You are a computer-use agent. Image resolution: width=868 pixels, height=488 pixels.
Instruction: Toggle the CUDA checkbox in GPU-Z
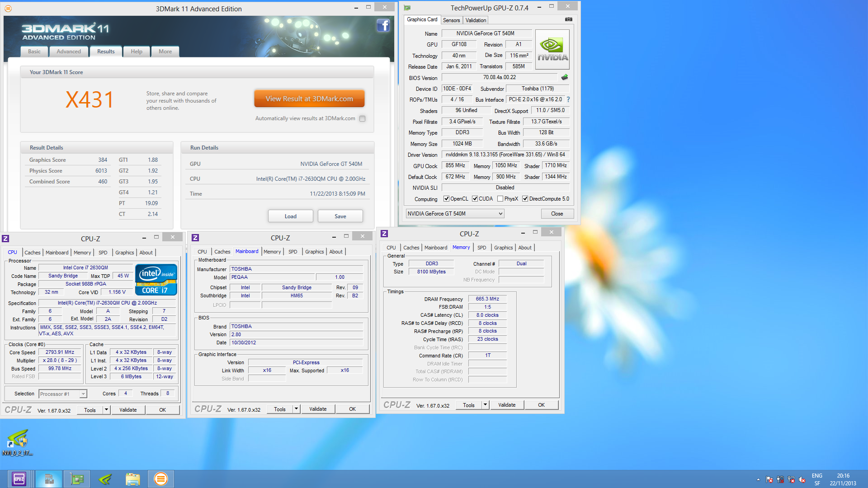pos(475,199)
